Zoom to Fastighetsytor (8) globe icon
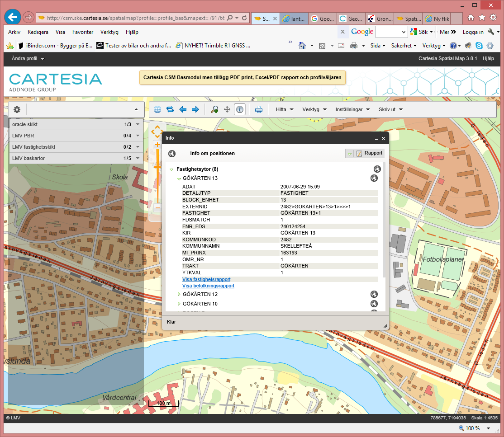This screenshot has width=504, height=437. point(377,169)
